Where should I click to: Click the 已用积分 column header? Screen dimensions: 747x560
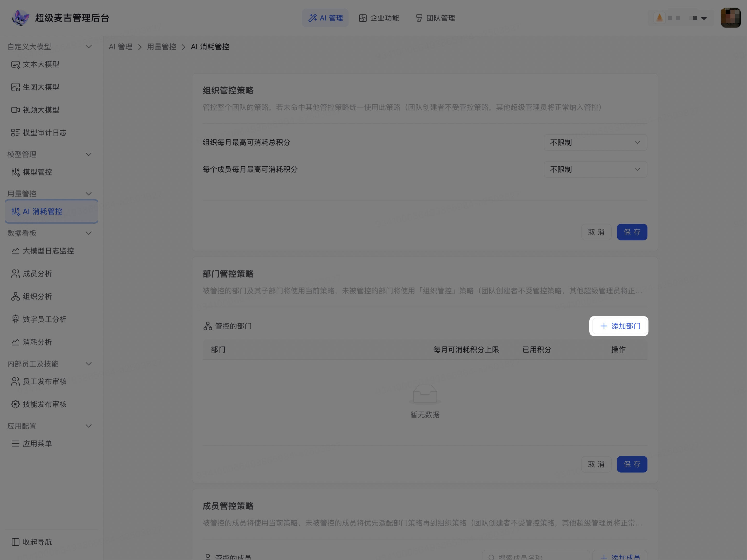tap(537, 350)
